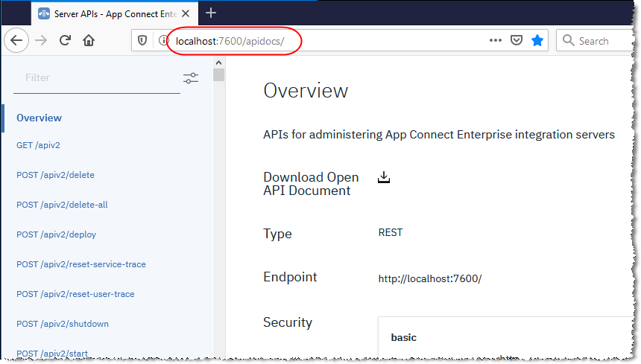
Task: Open GET /apiv2 operation
Action: pyautogui.click(x=38, y=145)
